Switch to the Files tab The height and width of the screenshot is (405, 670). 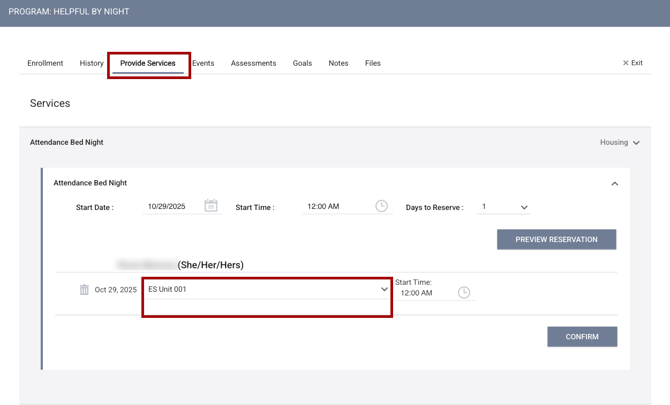pyautogui.click(x=372, y=63)
